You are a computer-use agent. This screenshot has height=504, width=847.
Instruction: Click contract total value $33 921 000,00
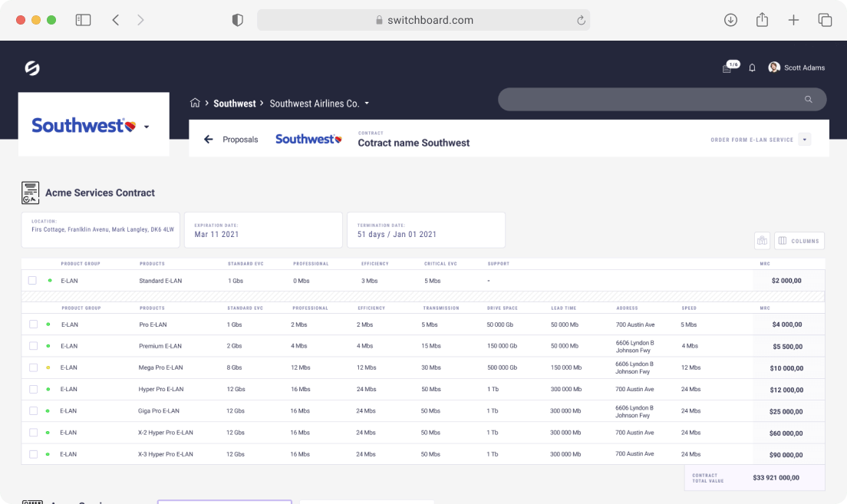(x=776, y=477)
